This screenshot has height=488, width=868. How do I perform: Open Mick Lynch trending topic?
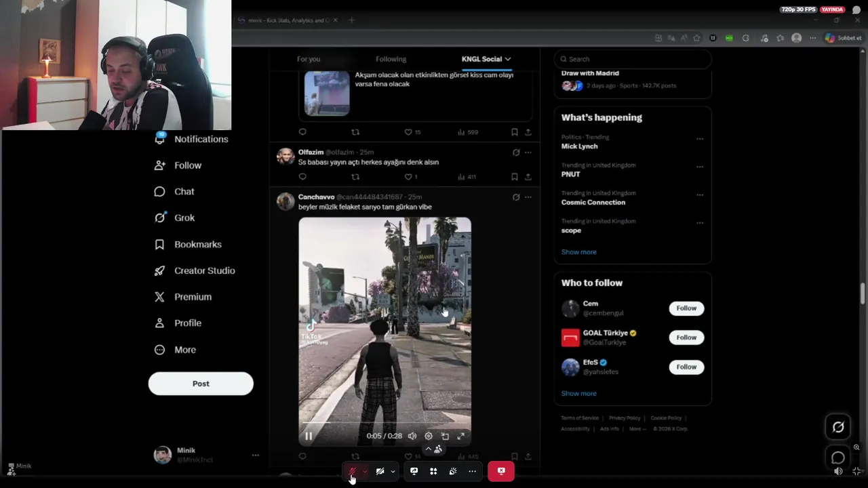click(x=579, y=146)
